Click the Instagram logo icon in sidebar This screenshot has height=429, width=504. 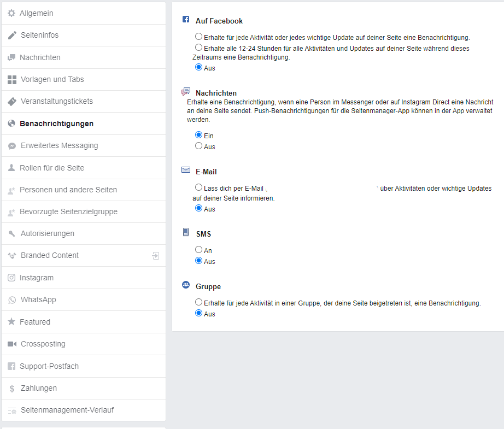tap(11, 278)
